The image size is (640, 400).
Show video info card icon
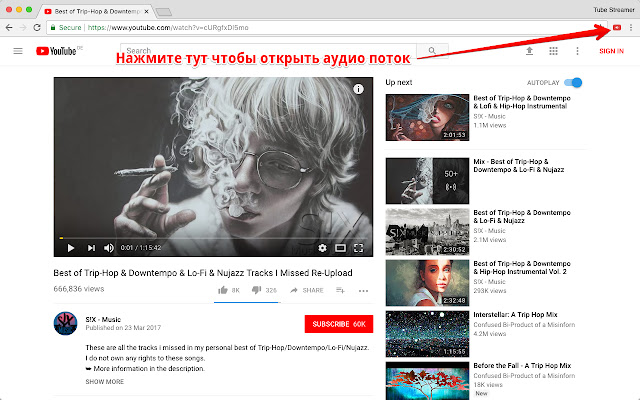click(358, 89)
